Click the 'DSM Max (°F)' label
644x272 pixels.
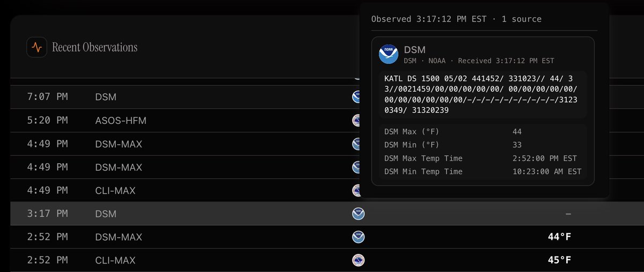coord(412,131)
